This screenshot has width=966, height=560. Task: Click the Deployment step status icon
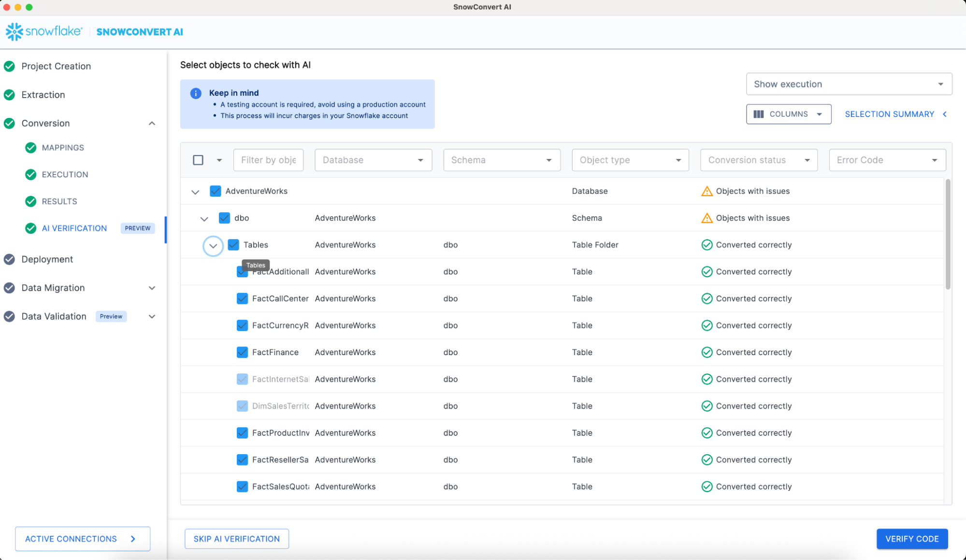coord(9,259)
